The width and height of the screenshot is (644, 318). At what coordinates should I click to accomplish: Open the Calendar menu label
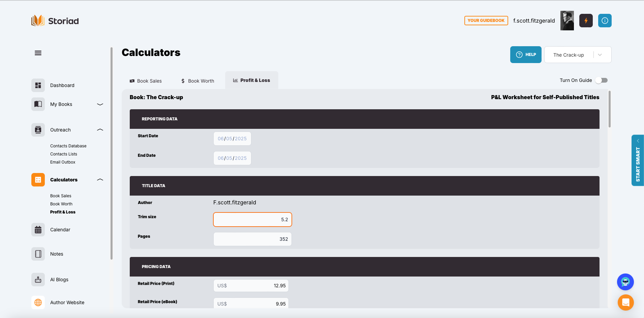pos(60,230)
